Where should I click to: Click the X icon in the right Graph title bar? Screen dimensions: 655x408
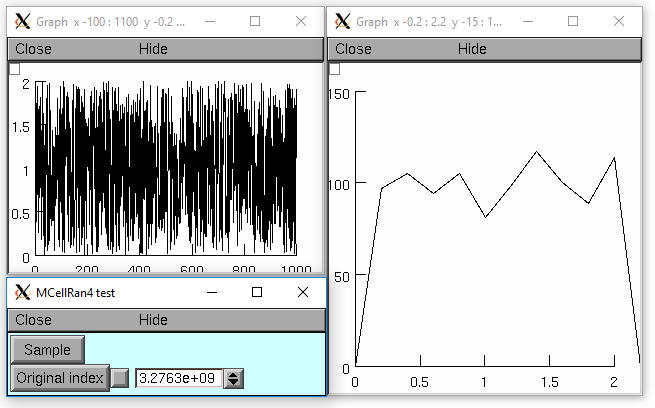(x=343, y=21)
